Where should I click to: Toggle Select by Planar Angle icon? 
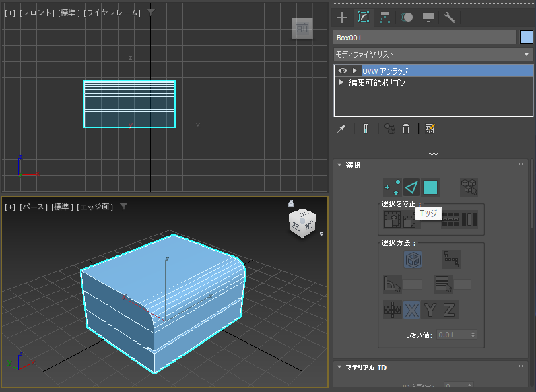click(393, 284)
